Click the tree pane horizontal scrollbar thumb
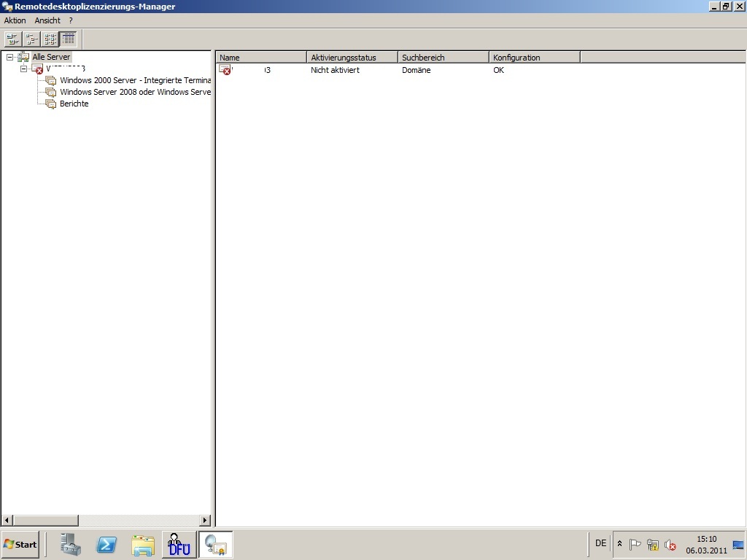This screenshot has height=560, width=747. 45,521
